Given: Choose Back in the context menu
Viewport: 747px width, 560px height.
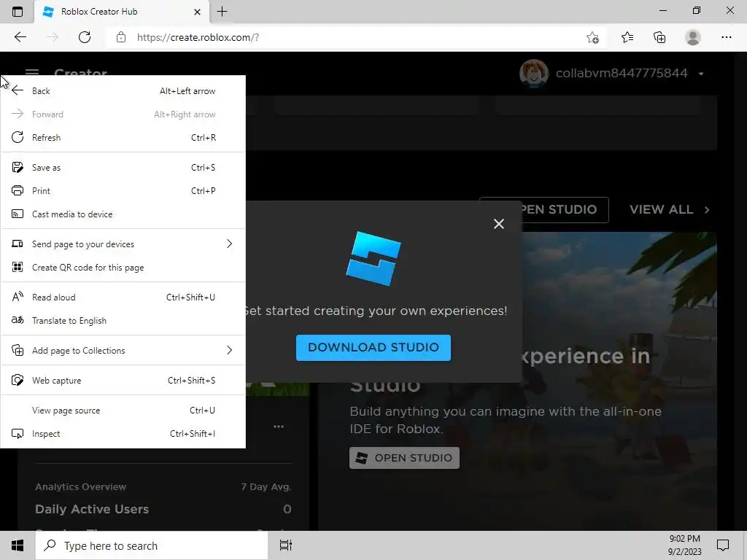Looking at the screenshot, I should pyautogui.click(x=123, y=91).
